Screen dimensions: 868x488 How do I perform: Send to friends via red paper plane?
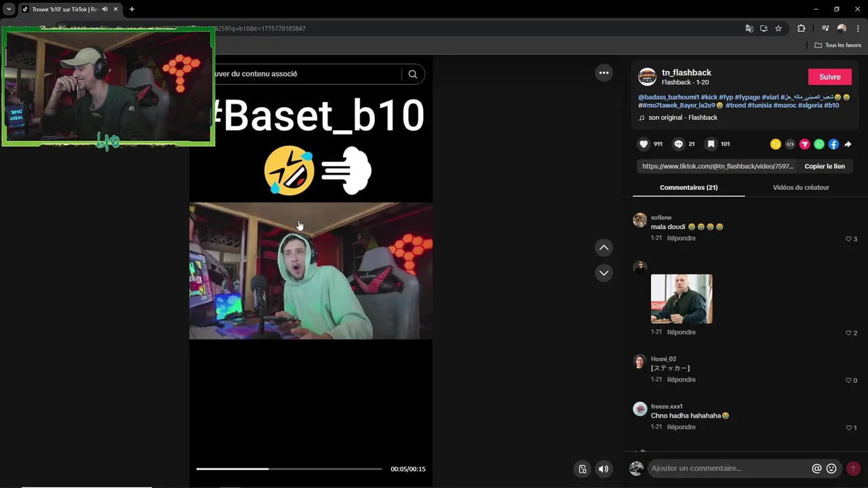[x=805, y=144]
